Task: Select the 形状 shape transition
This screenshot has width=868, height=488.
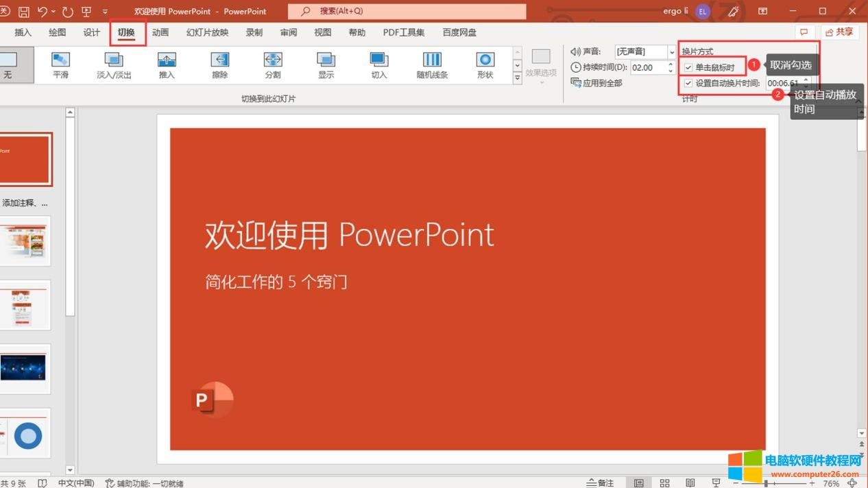Action: tap(485, 64)
